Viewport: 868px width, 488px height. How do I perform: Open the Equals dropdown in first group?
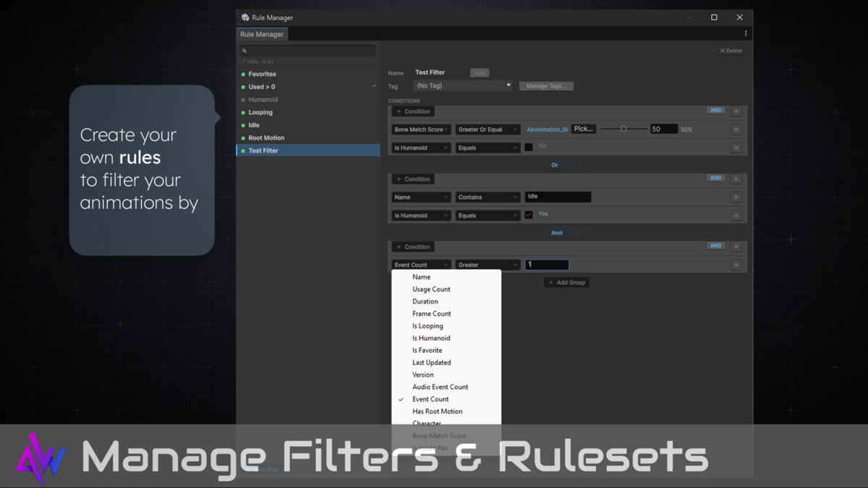[488, 147]
